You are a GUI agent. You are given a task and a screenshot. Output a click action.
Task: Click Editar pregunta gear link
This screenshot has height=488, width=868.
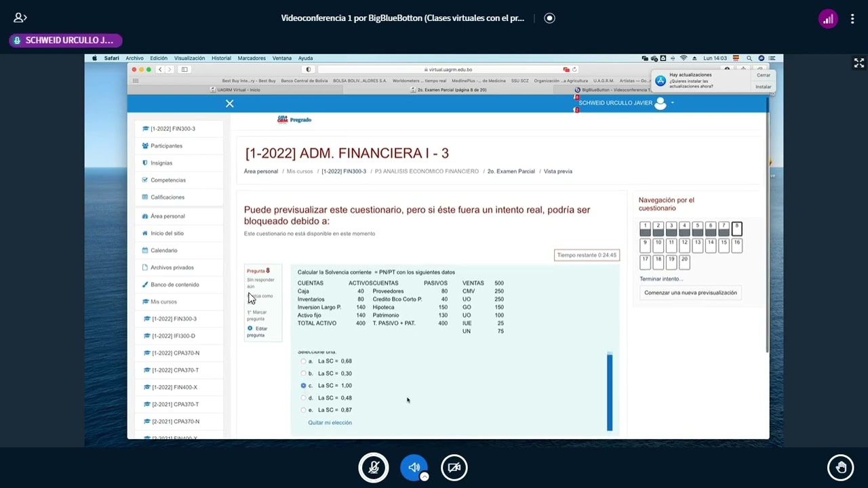[258, 331]
